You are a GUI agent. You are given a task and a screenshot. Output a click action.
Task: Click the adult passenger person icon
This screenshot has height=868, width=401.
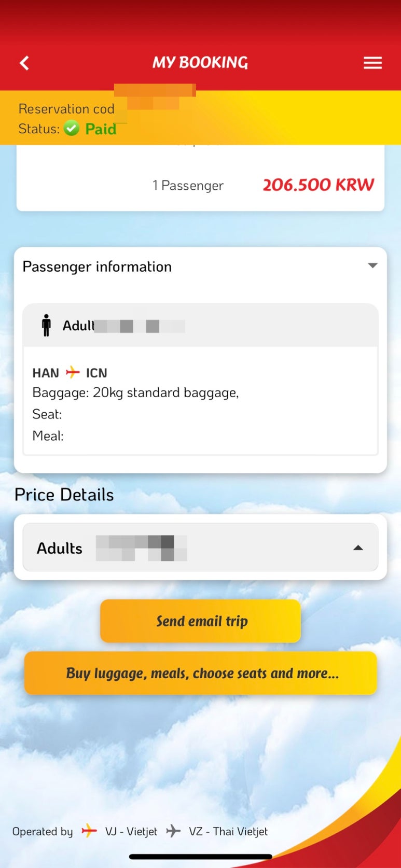click(46, 326)
